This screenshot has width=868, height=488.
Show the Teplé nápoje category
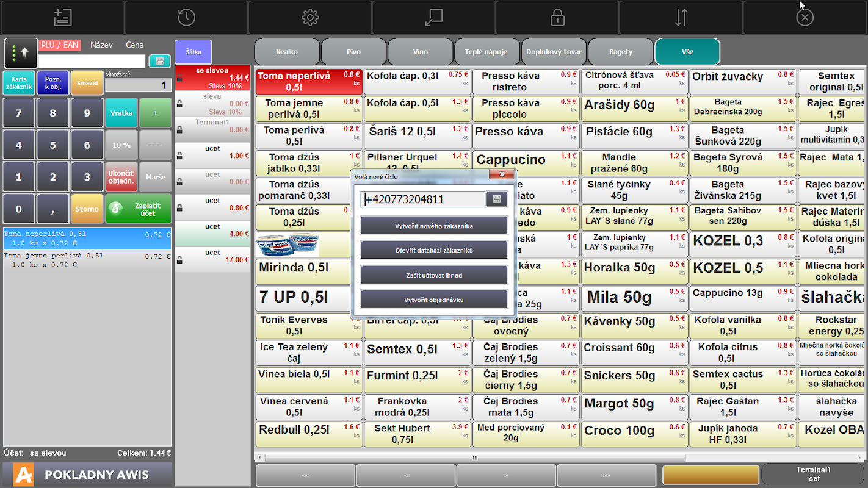[487, 52]
